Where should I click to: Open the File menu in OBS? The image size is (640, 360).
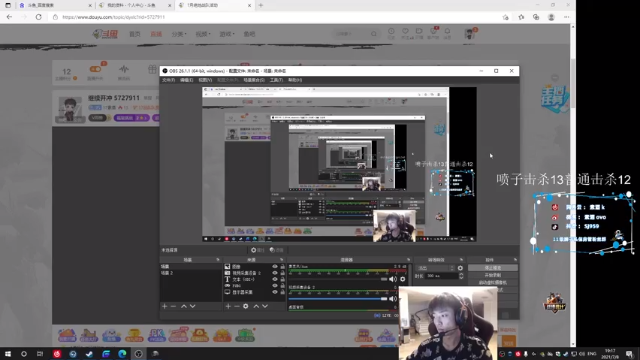point(168,80)
